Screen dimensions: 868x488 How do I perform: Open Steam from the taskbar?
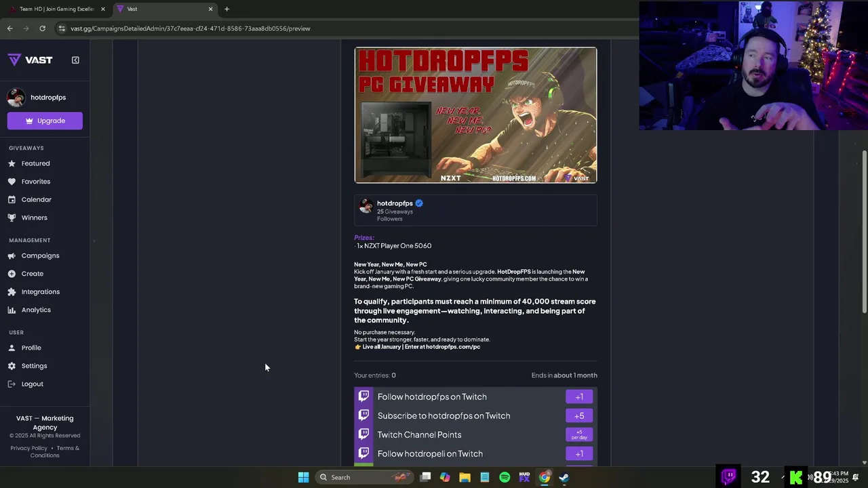coord(564,477)
